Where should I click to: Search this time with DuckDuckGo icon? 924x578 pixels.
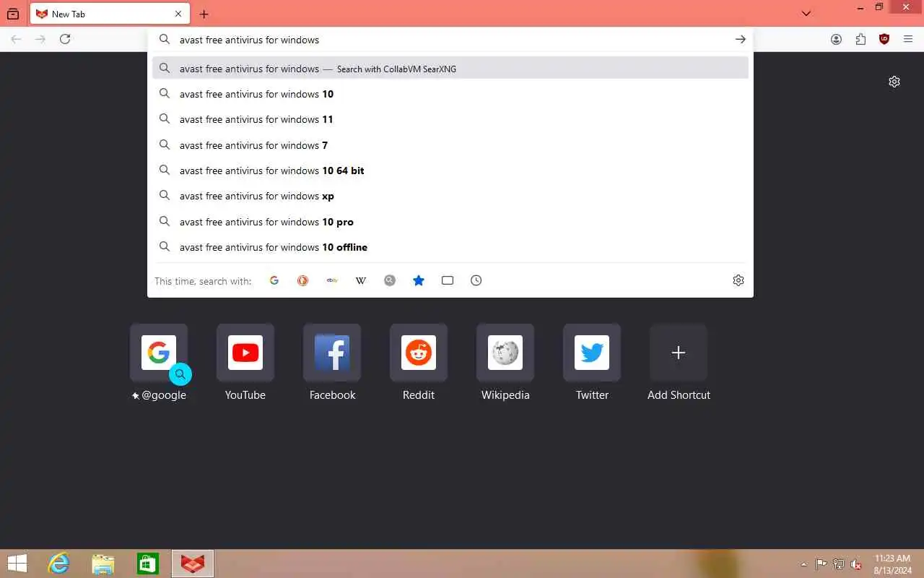[x=303, y=280]
